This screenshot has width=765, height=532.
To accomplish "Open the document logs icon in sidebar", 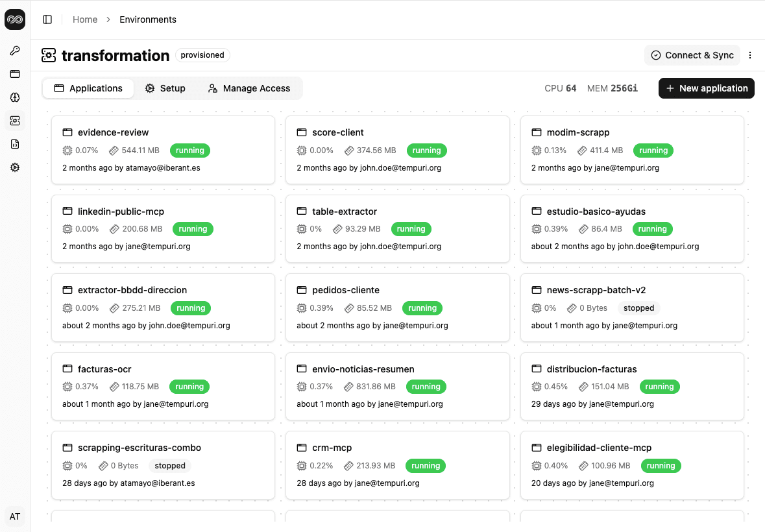I will (x=14, y=144).
